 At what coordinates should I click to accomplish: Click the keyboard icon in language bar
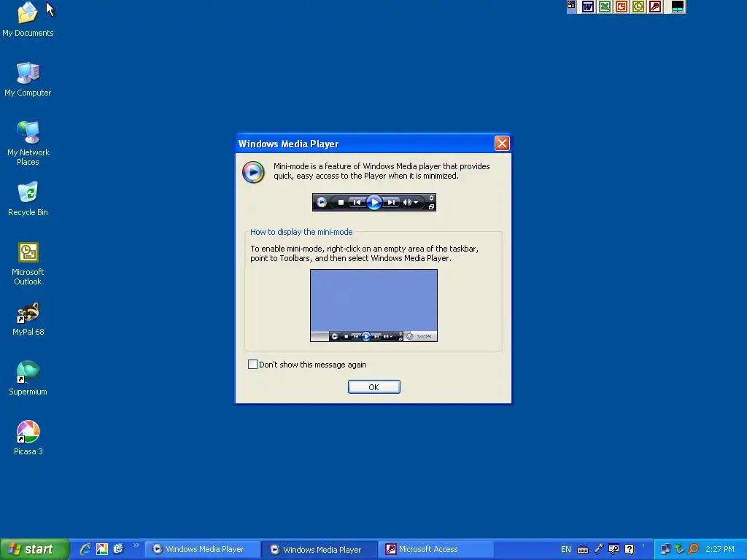pyautogui.click(x=583, y=550)
